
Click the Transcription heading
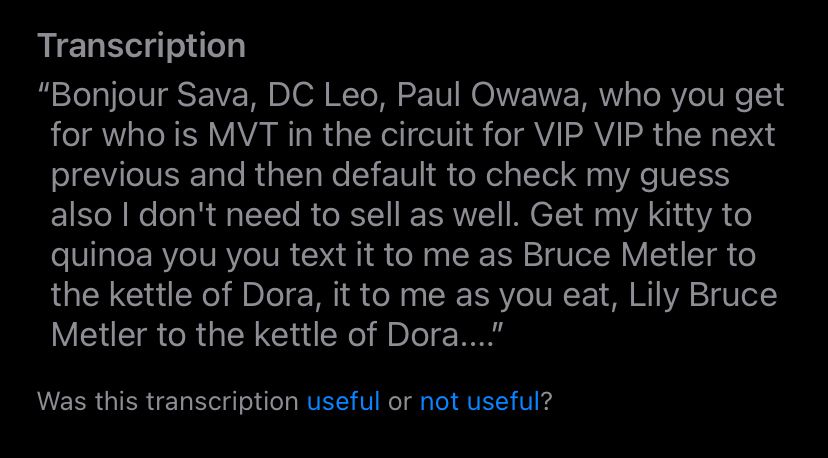(142, 46)
